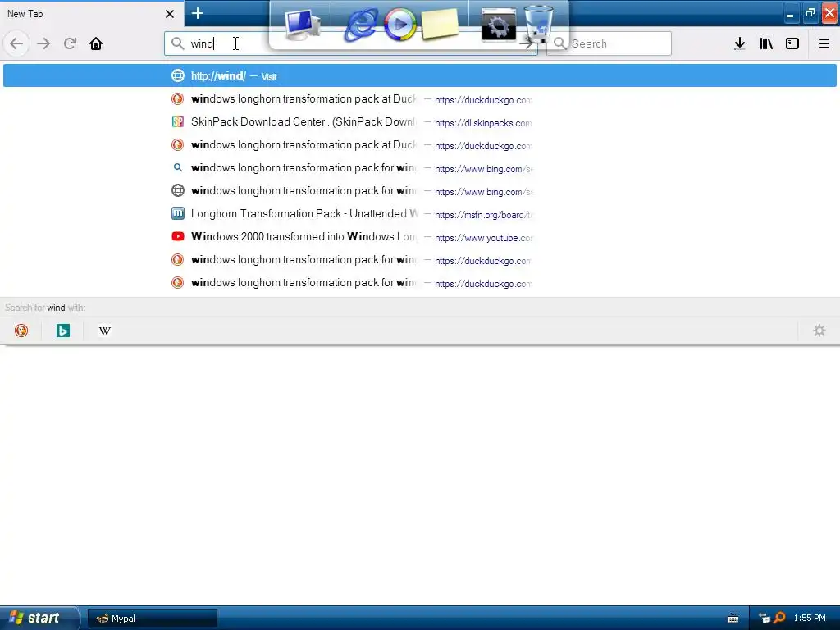Search with DuckDuckGo one-off engine icon
The width and height of the screenshot is (840, 630).
coord(21,331)
